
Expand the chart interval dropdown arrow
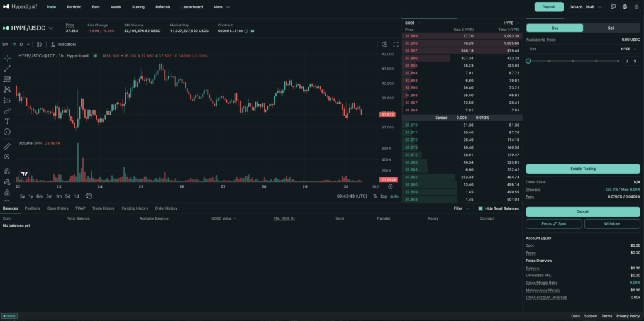point(28,45)
